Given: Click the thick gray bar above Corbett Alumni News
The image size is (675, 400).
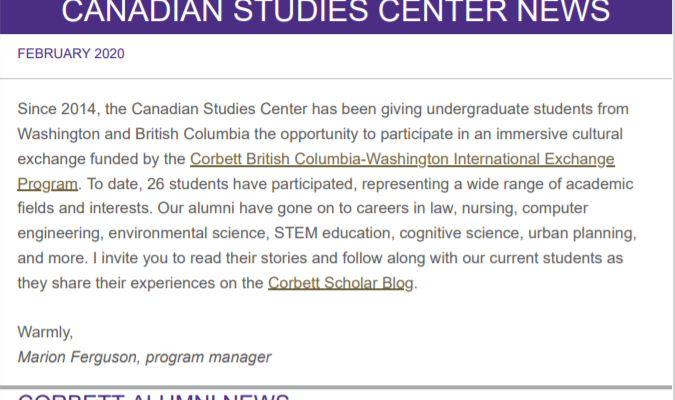Looking at the screenshot, I should click(336, 388).
